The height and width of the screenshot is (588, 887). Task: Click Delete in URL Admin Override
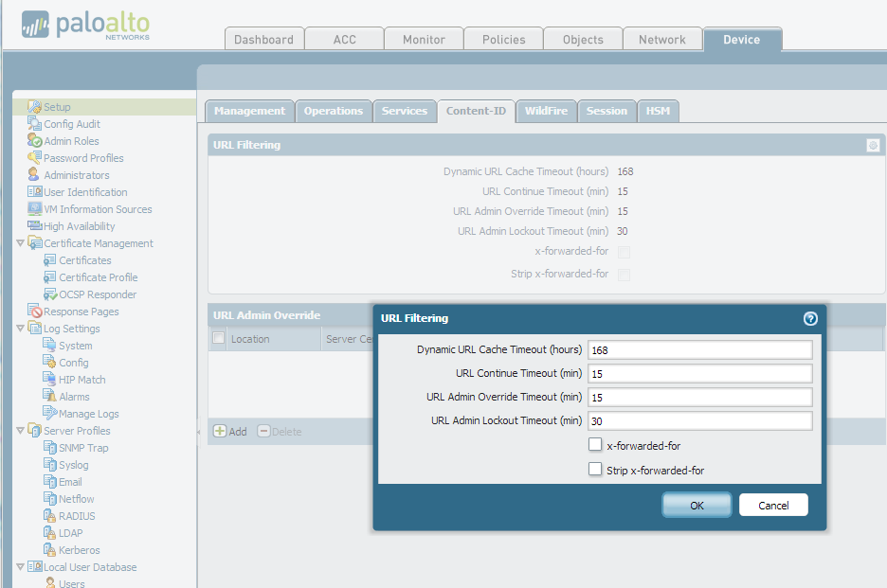pyautogui.click(x=280, y=432)
